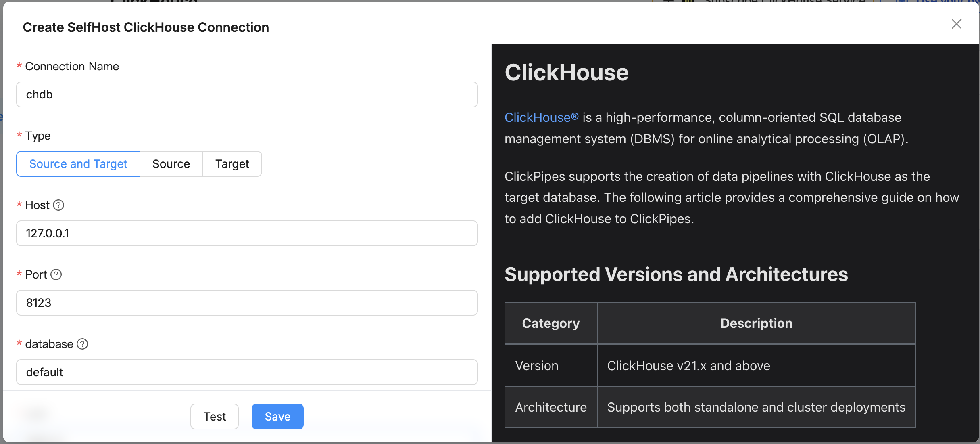Test the connection with the Test button
Image resolution: width=980 pixels, height=444 pixels.
click(215, 417)
